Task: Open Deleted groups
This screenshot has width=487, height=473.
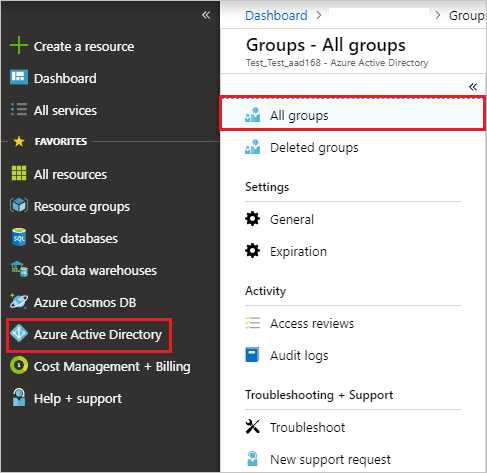Action: (x=314, y=148)
